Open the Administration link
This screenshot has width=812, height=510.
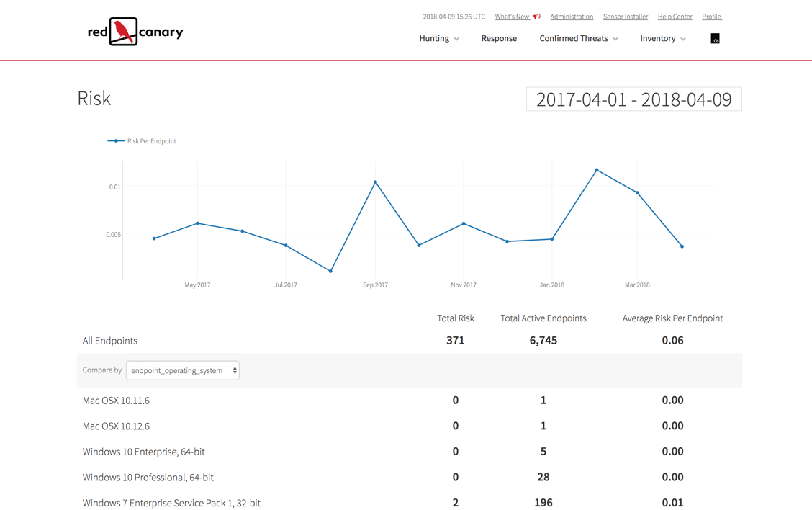pos(572,17)
